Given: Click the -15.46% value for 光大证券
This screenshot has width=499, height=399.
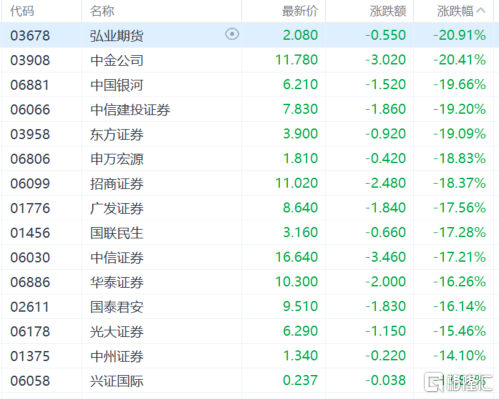Looking at the screenshot, I should (460, 331).
